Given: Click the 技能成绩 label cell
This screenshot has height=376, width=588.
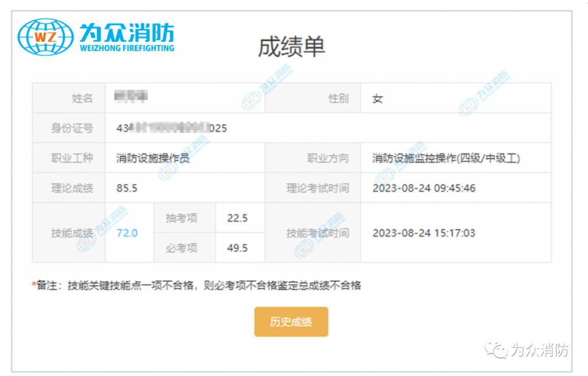Looking at the screenshot, I should [x=69, y=233].
